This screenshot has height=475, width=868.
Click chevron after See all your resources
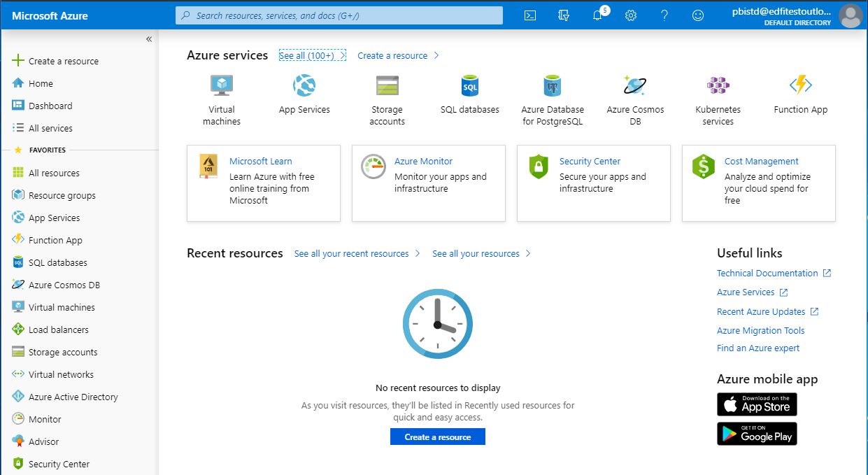pyautogui.click(x=528, y=253)
